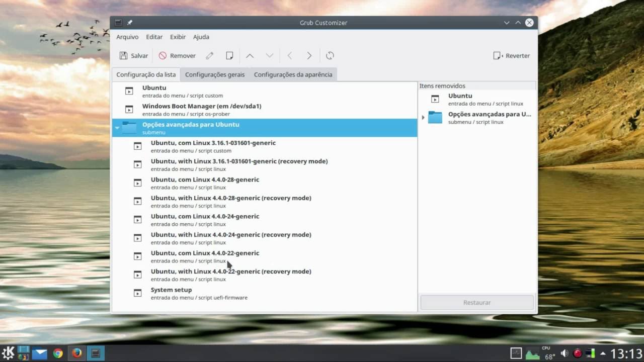Click entry icon beside System setup
The image size is (644, 362).
pyautogui.click(x=138, y=293)
